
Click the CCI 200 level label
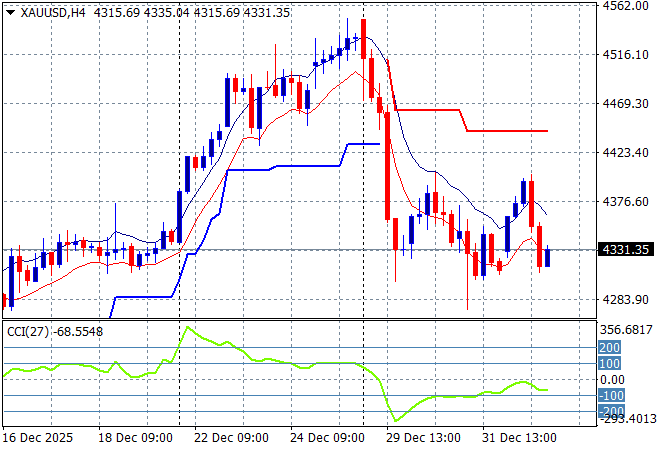(611, 347)
